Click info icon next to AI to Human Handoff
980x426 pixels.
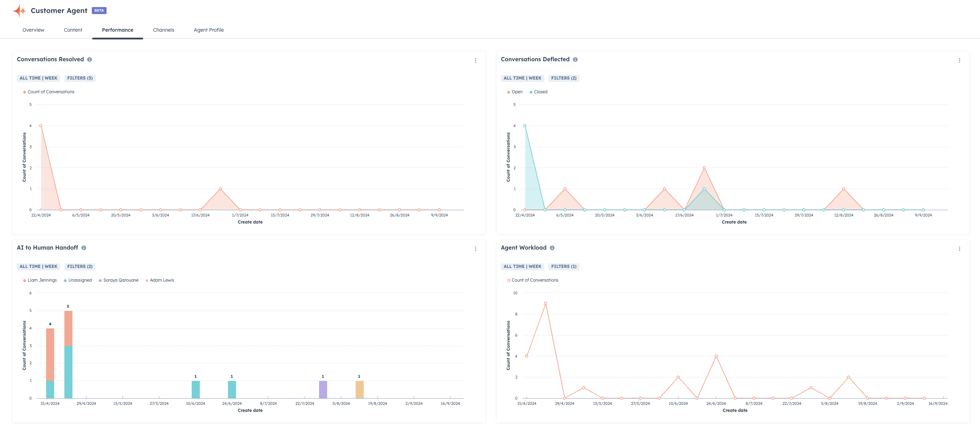coord(84,248)
